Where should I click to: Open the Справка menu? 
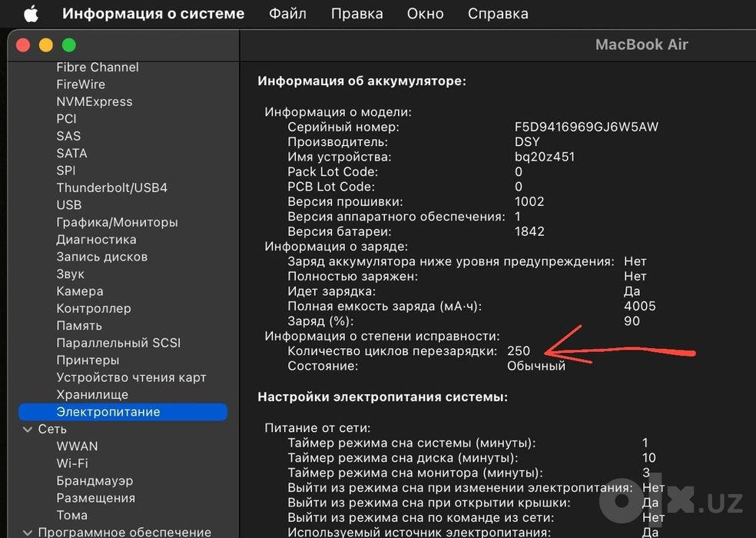pyautogui.click(x=498, y=14)
